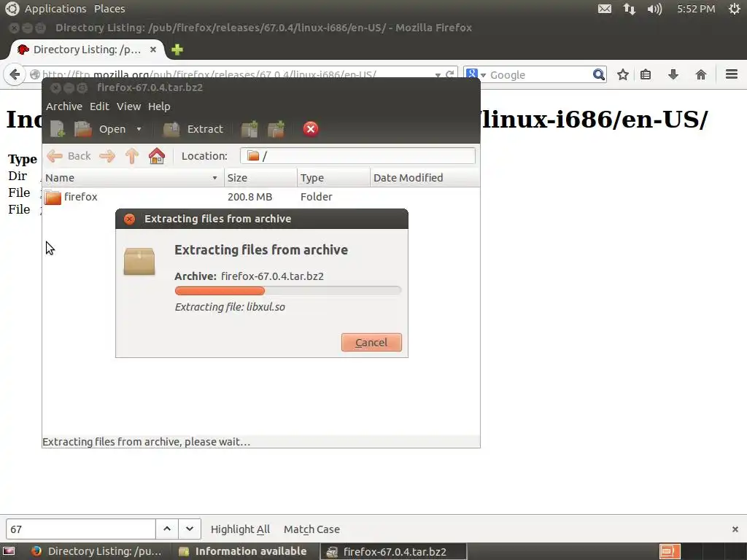Viewport: 747px width, 560px height.
Task: Open the Places menu
Action: (x=109, y=9)
